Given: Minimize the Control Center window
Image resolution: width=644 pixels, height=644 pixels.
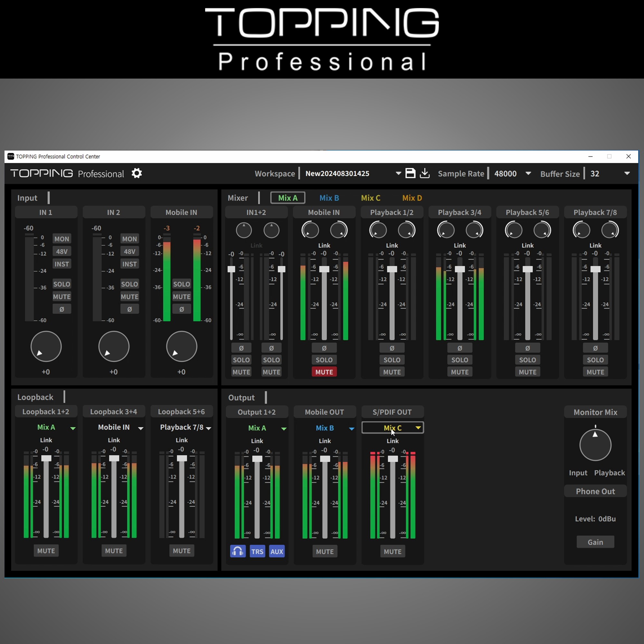Looking at the screenshot, I should click(590, 156).
